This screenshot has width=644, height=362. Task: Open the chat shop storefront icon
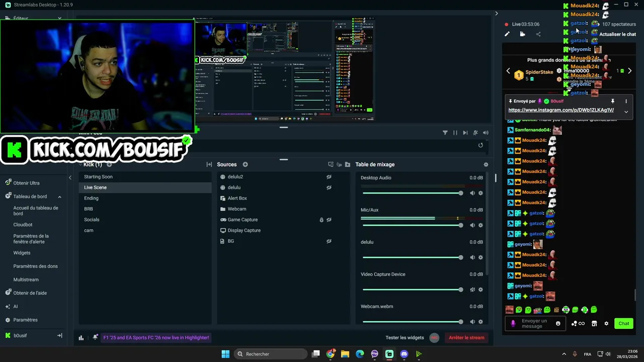click(x=594, y=323)
